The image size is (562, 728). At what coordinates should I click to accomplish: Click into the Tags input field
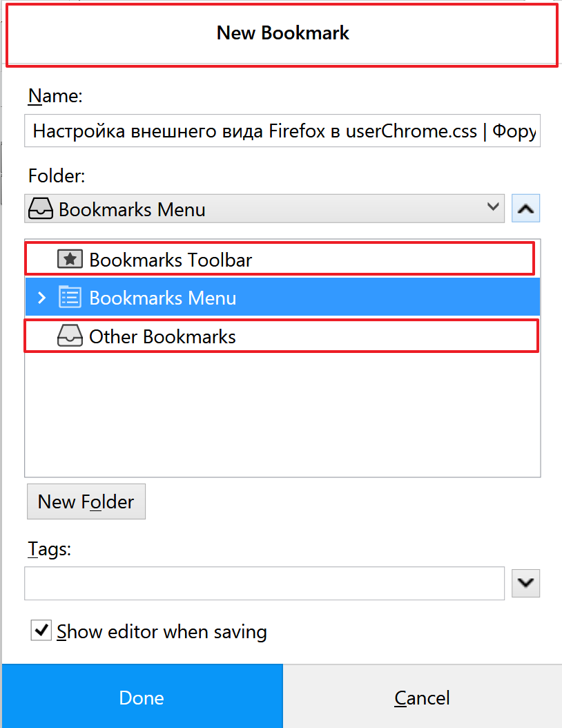(264, 583)
